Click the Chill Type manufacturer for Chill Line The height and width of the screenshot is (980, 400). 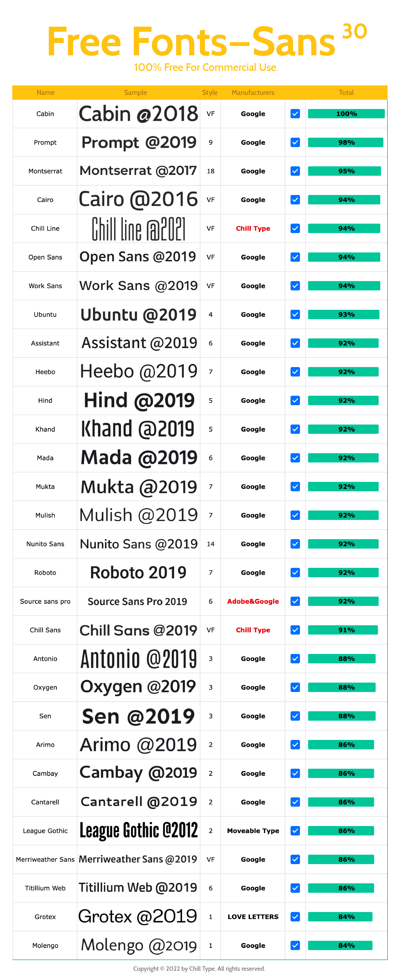pyautogui.click(x=253, y=228)
